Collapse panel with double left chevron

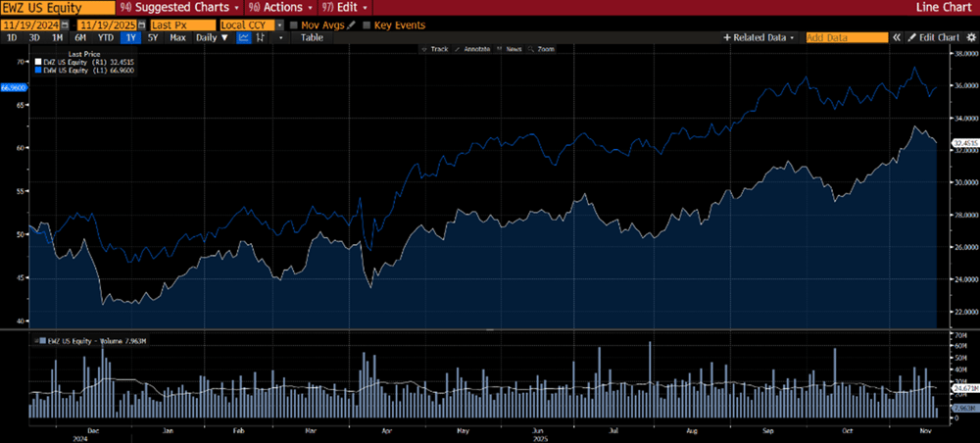click(896, 37)
